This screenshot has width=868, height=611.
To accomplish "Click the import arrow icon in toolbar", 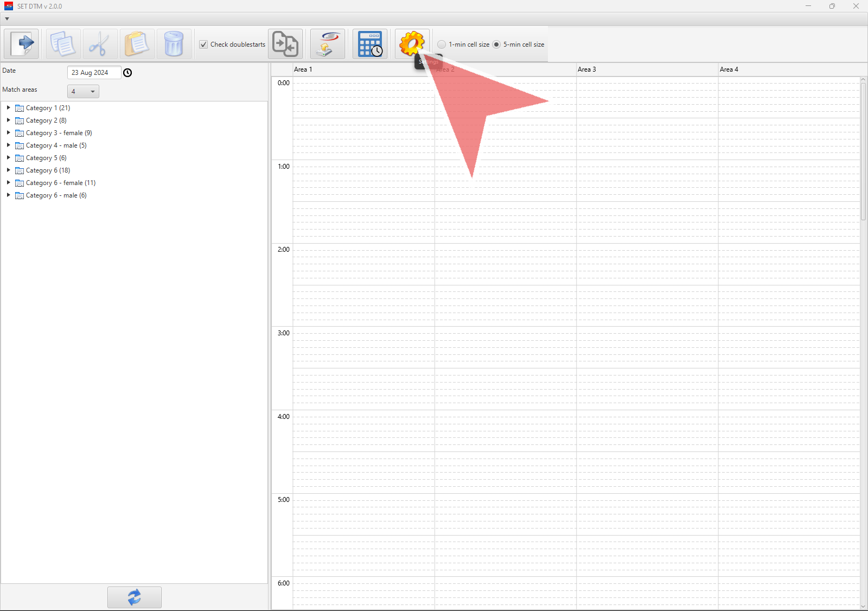I will coord(22,44).
